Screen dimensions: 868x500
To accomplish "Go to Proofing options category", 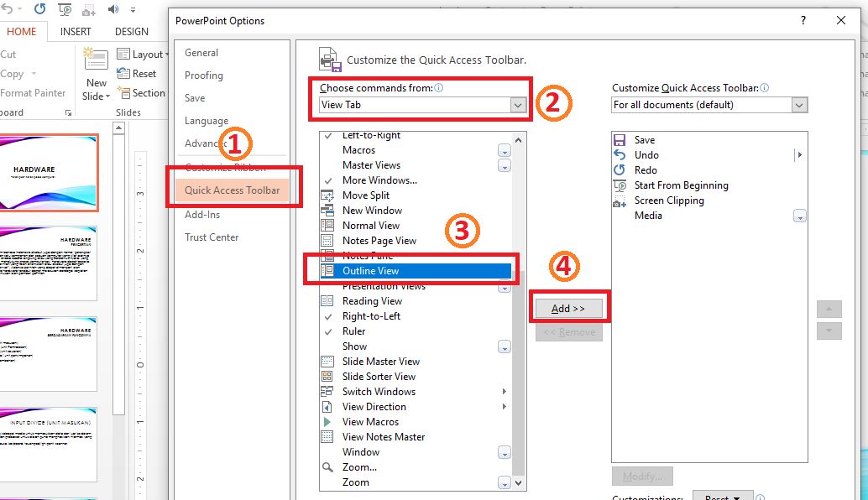I will (204, 76).
